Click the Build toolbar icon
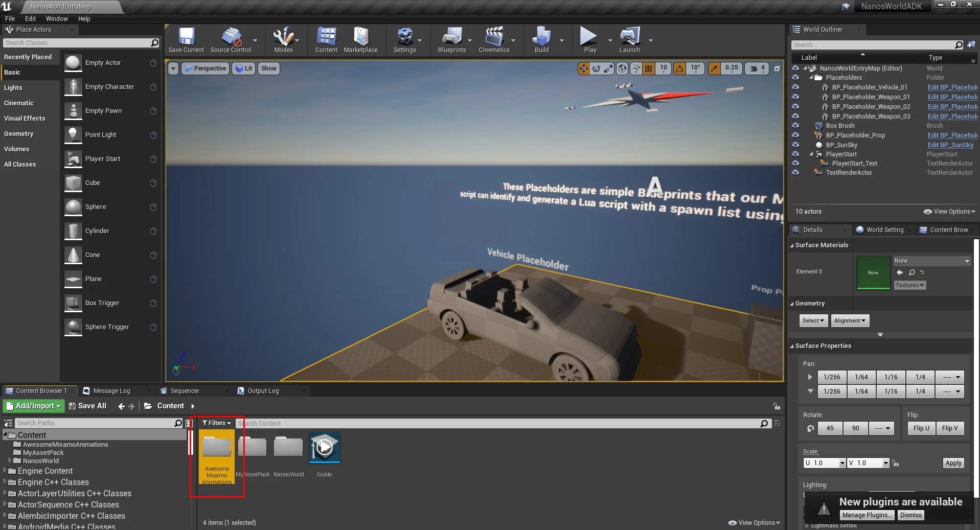980x530 pixels. click(541, 40)
